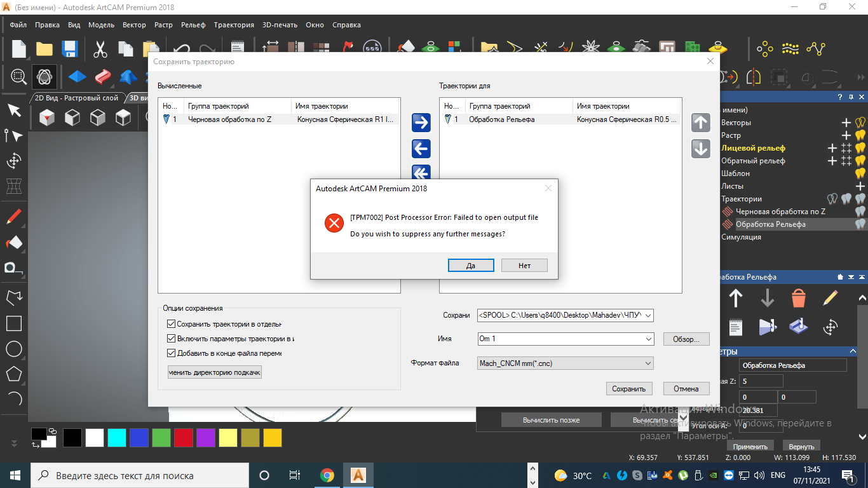Screen dimensions: 868x488
Task: Click the toolpath simulation icon in panel
Action: 799,327
